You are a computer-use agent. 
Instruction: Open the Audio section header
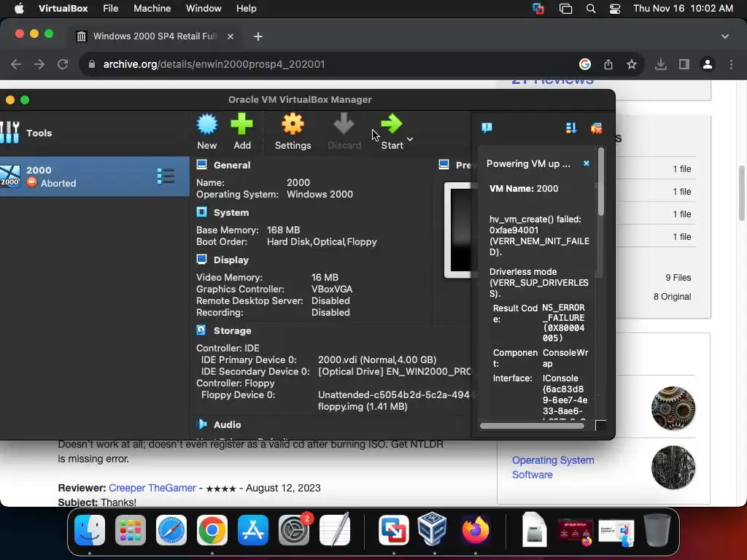(228, 424)
